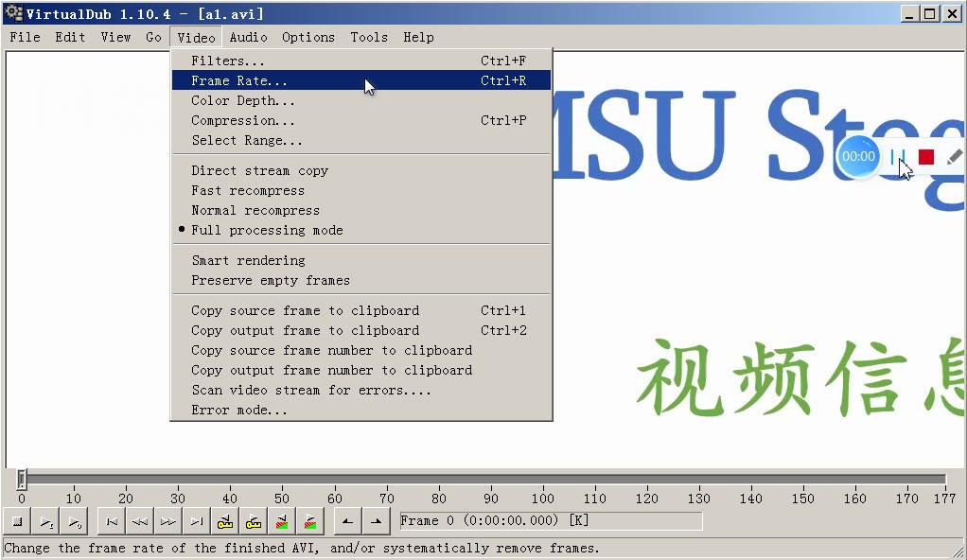
Task: Choose Direct stream copy mode
Action: point(259,170)
